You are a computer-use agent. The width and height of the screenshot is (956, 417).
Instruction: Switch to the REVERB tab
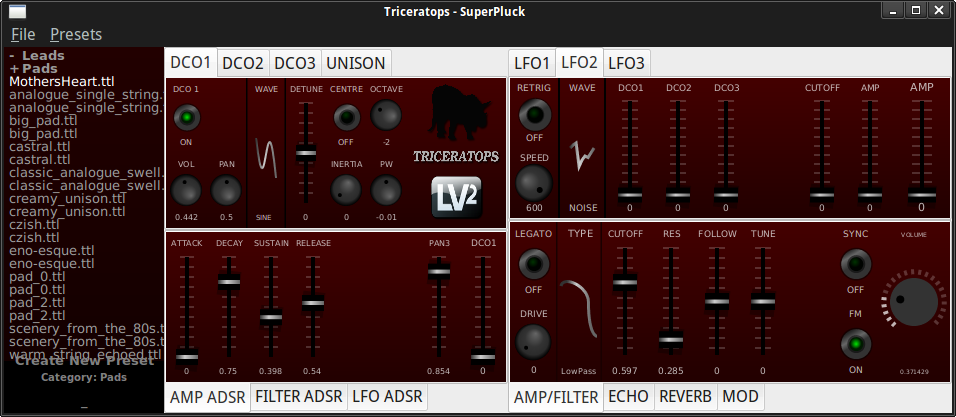click(685, 396)
